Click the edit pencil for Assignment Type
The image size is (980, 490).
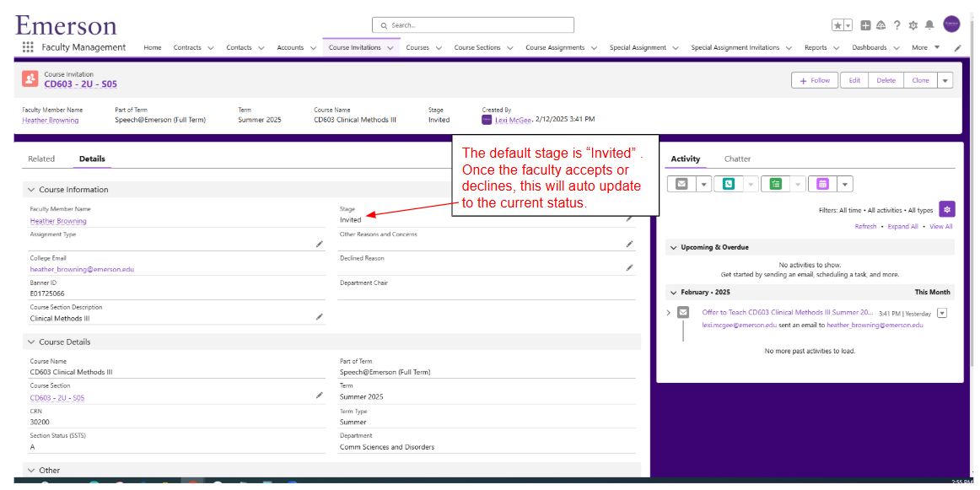click(320, 244)
